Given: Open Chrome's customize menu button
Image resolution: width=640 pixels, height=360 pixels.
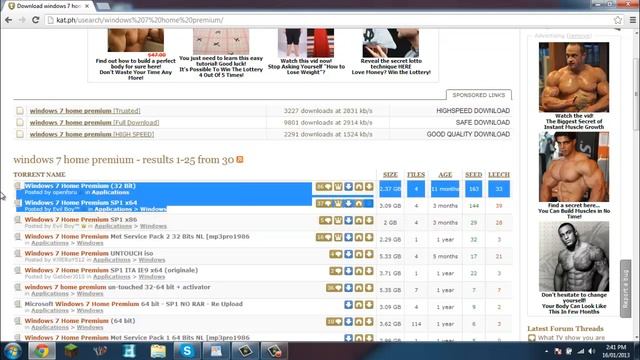Looking at the screenshot, I should (x=632, y=20).
